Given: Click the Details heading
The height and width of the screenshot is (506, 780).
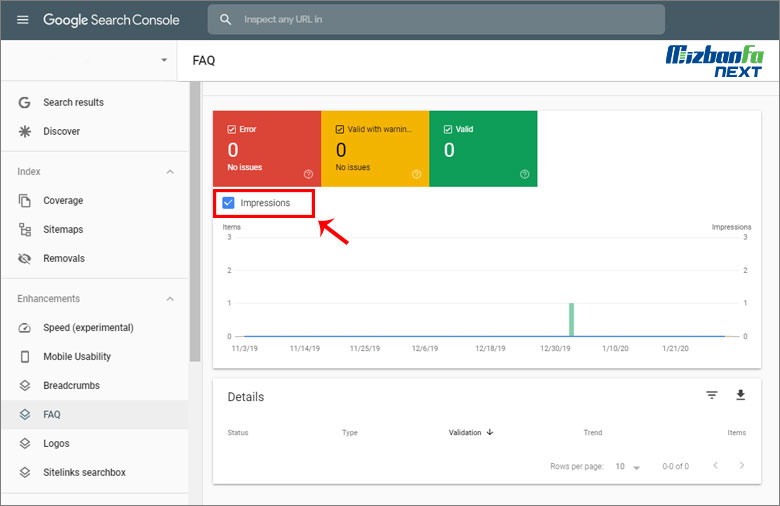Looking at the screenshot, I should click(246, 397).
